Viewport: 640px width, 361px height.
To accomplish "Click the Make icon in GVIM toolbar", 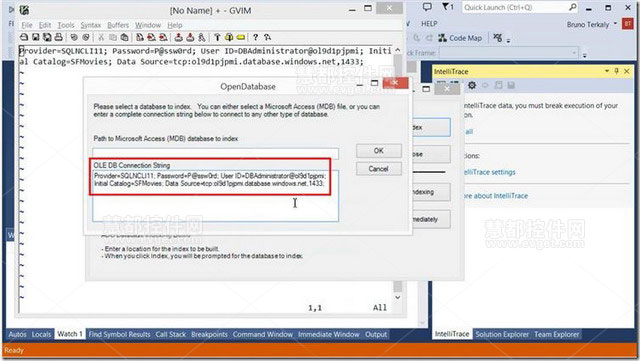I will click(x=217, y=37).
